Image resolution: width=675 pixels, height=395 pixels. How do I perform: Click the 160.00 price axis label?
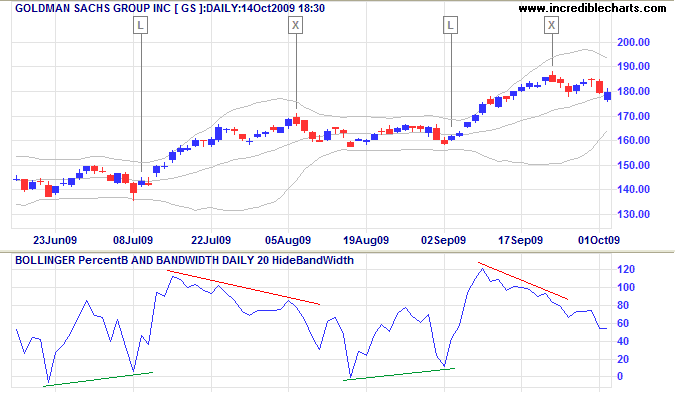[634, 140]
